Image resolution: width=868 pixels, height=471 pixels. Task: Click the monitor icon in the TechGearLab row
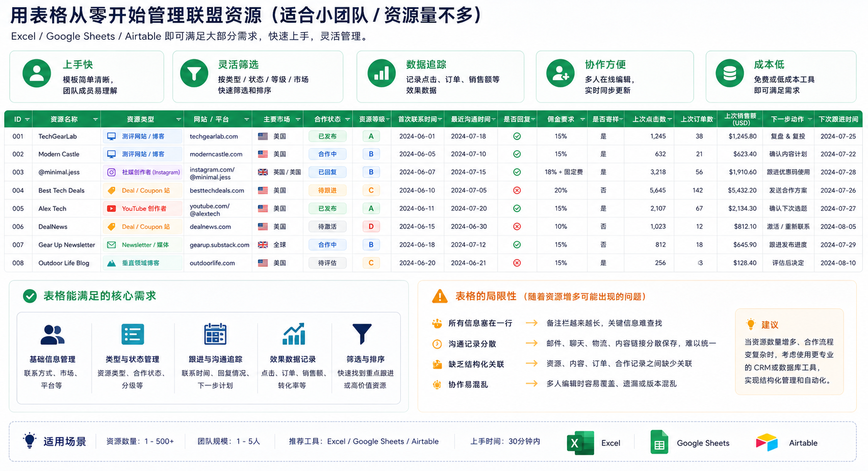[111, 137]
